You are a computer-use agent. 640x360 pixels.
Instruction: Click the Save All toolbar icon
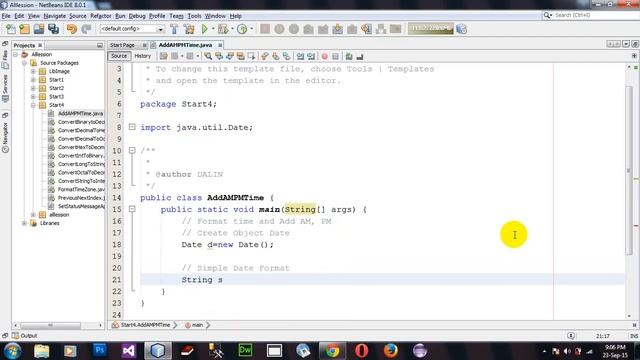[53, 29]
